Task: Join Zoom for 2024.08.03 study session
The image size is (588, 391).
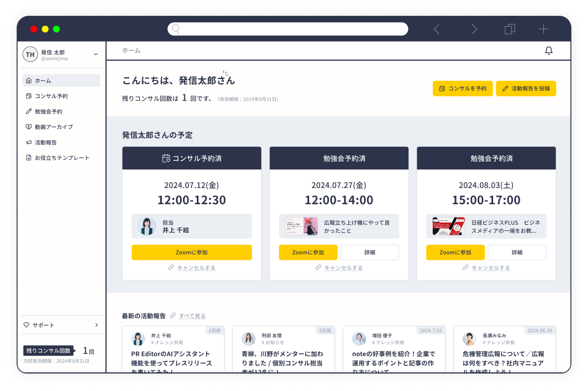Action: pos(455,252)
